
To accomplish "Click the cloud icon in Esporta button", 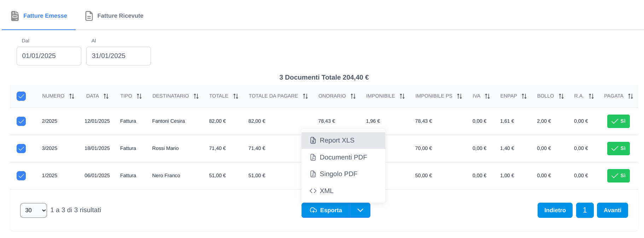I will click(x=313, y=210).
